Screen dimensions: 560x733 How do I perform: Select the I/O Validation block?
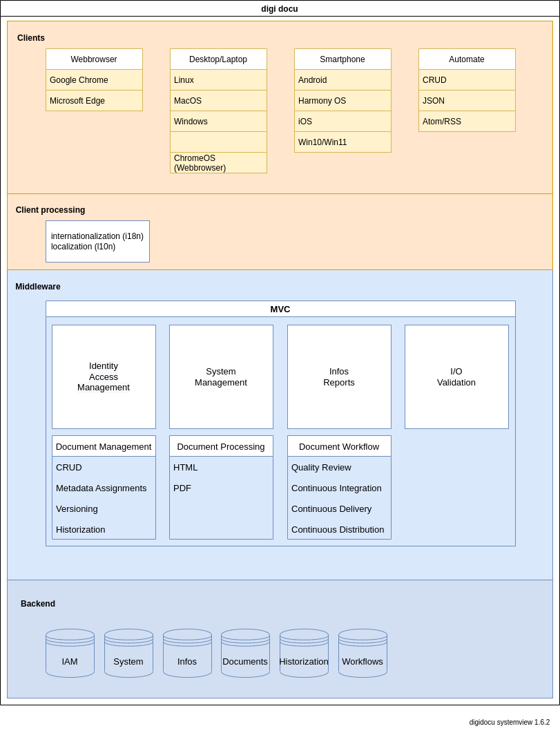[456, 377]
